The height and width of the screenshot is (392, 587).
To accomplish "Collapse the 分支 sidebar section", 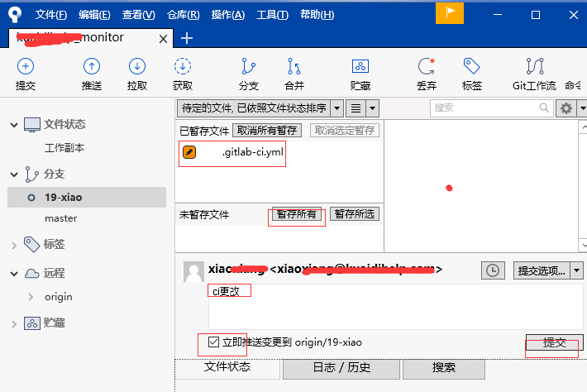I will [14, 174].
